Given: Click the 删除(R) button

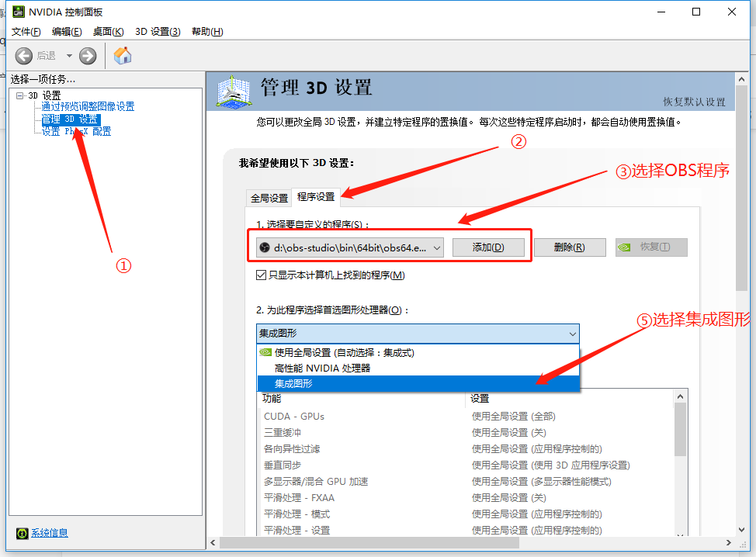Looking at the screenshot, I should 570,247.
